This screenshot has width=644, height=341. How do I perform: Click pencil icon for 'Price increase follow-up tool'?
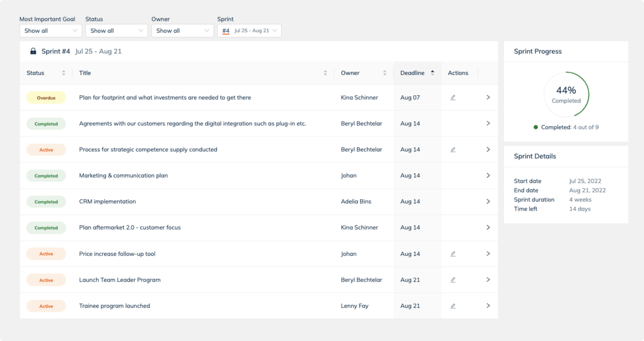(453, 254)
